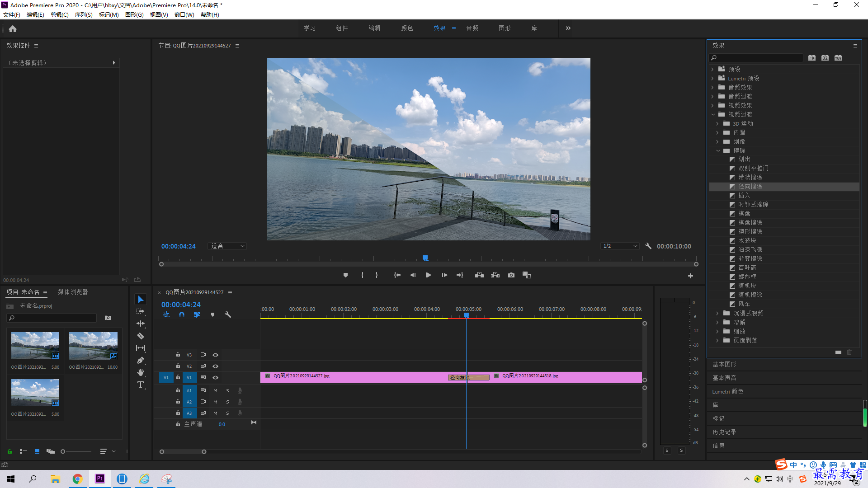
Task: Step forward one frame
Action: point(444,275)
